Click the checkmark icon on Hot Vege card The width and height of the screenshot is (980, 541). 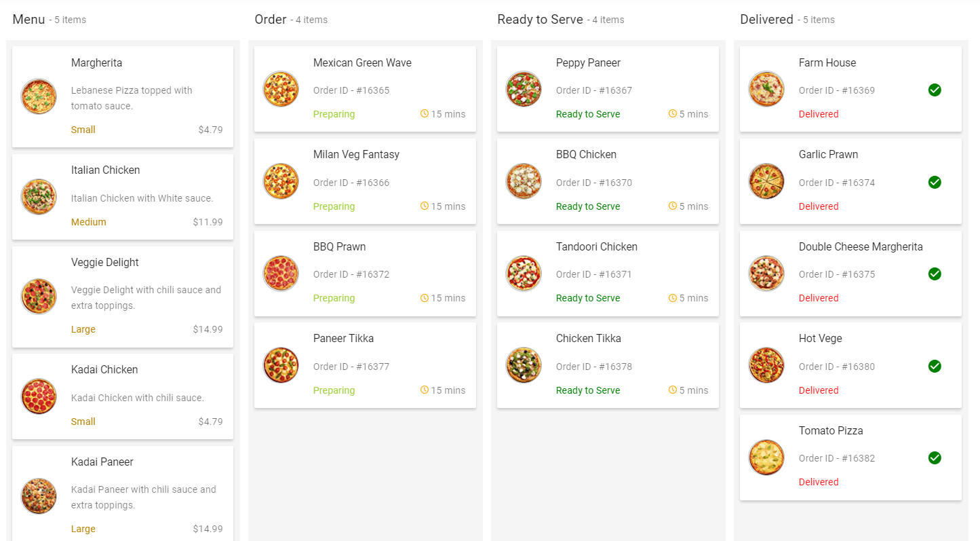click(935, 366)
